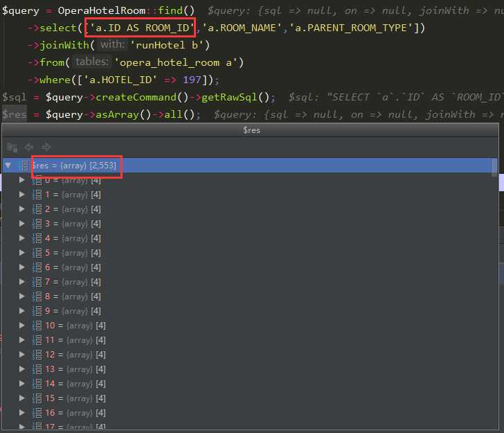The height and width of the screenshot is (433, 504).
Task: Click the array icon beside element 5
Action: (37, 253)
